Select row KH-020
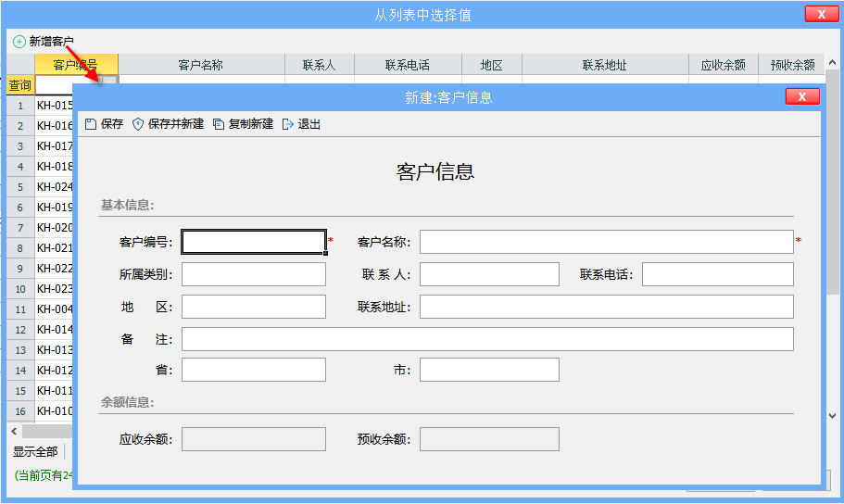The image size is (844, 504). pyautogui.click(x=54, y=228)
